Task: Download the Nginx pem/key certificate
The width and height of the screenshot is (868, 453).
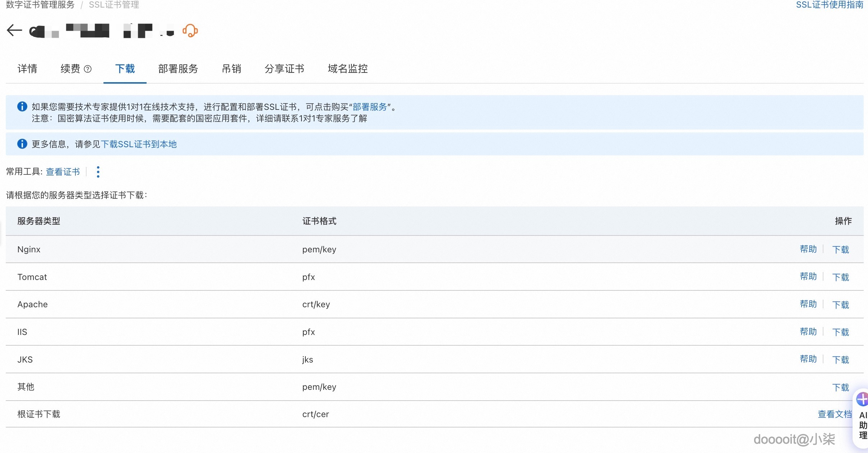Action: click(x=841, y=249)
